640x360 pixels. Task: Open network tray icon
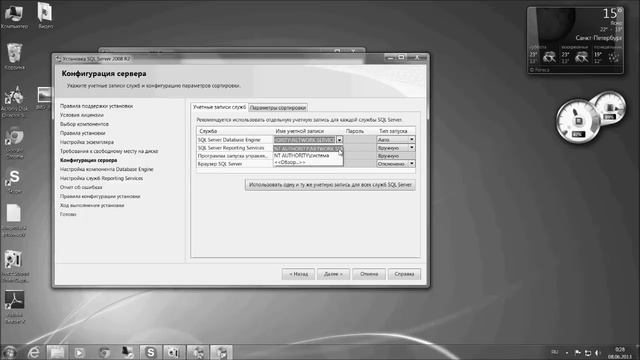click(588, 353)
